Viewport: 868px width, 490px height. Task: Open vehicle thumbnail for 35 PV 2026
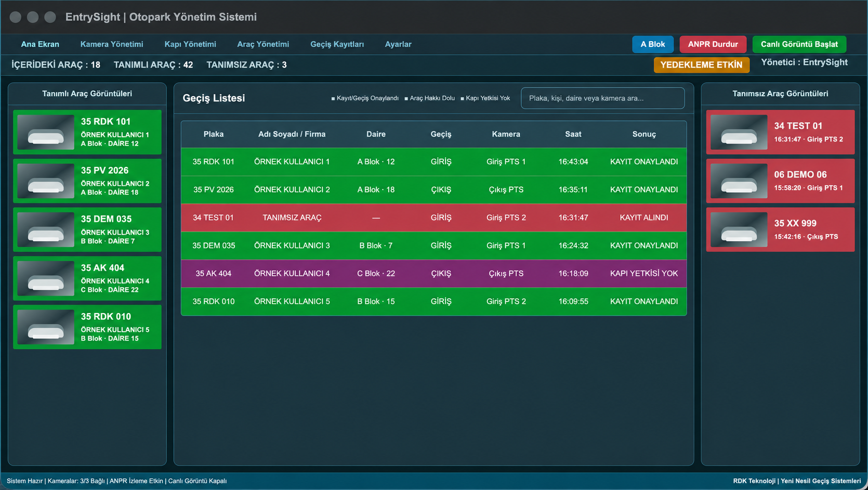(x=46, y=181)
